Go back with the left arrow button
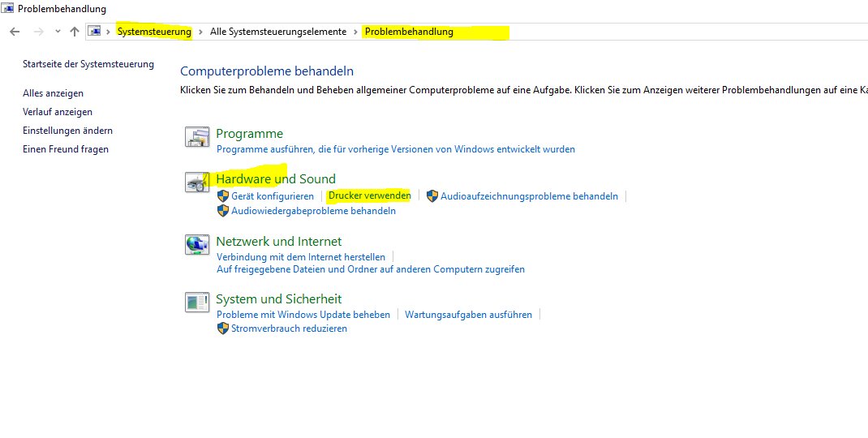This screenshot has width=868, height=438. (x=15, y=32)
